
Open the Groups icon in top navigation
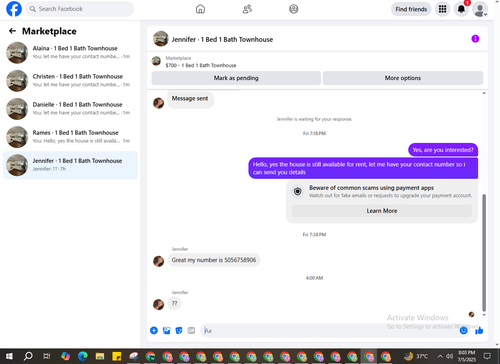click(x=294, y=9)
